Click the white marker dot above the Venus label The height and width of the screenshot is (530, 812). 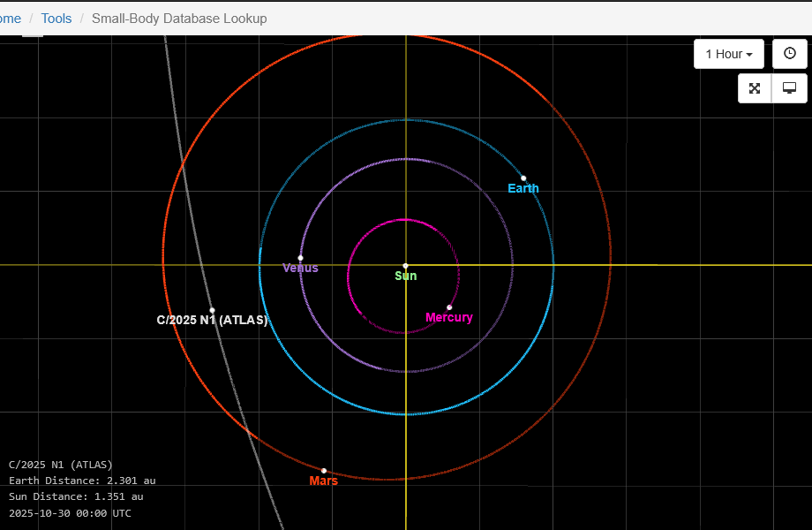pyautogui.click(x=300, y=258)
